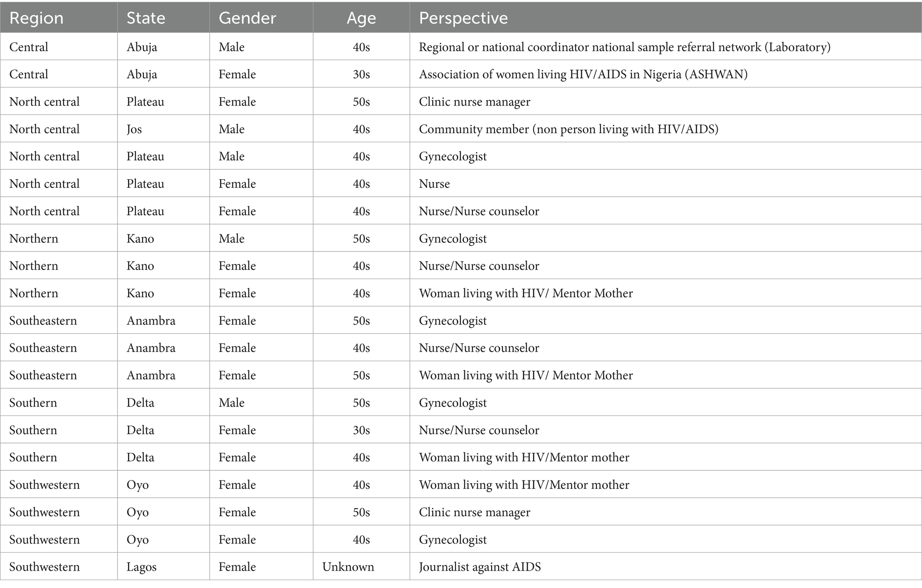Click the Region column header
The width and height of the screenshot is (922, 588).
37,18
